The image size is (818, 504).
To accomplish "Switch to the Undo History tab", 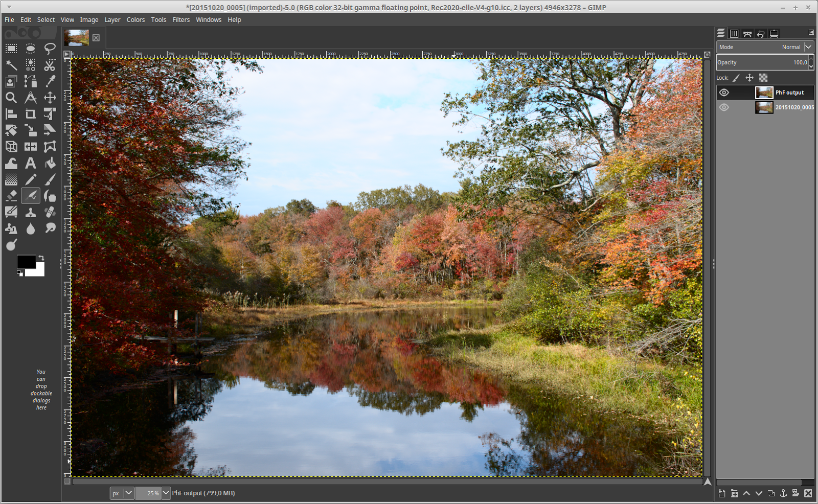I will 761,33.
